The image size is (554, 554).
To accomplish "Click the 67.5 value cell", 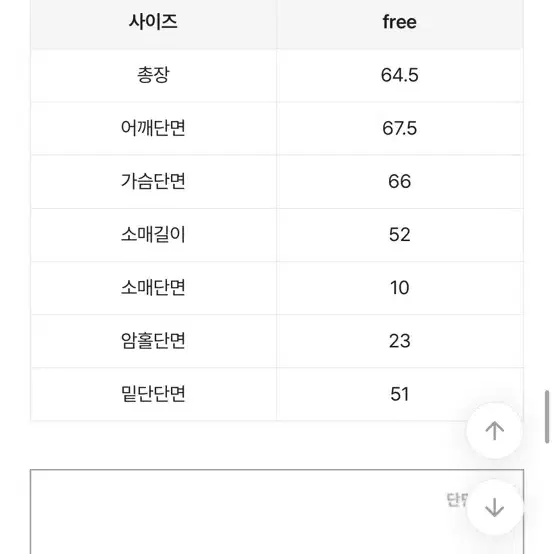I will coord(400,128).
